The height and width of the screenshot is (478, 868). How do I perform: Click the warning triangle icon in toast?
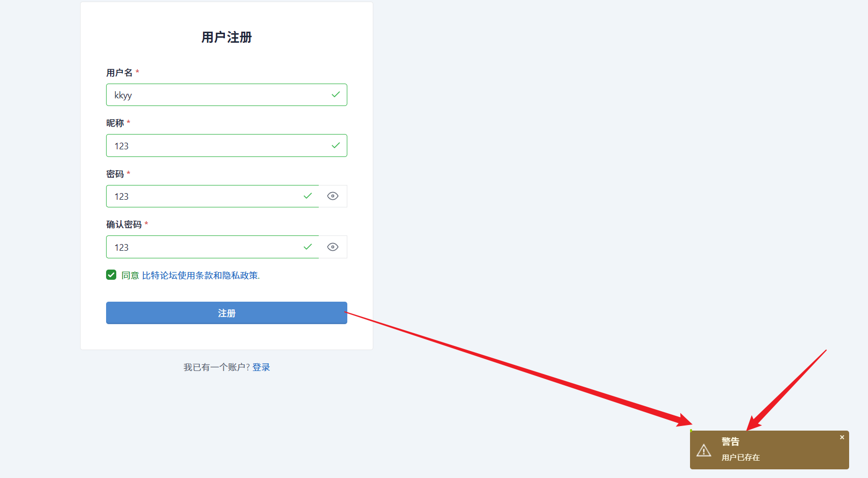coord(704,450)
